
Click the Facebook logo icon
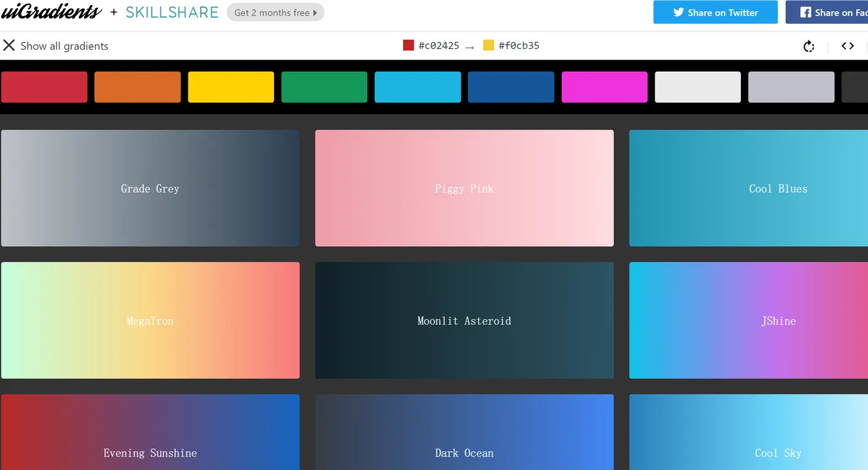[805, 12]
